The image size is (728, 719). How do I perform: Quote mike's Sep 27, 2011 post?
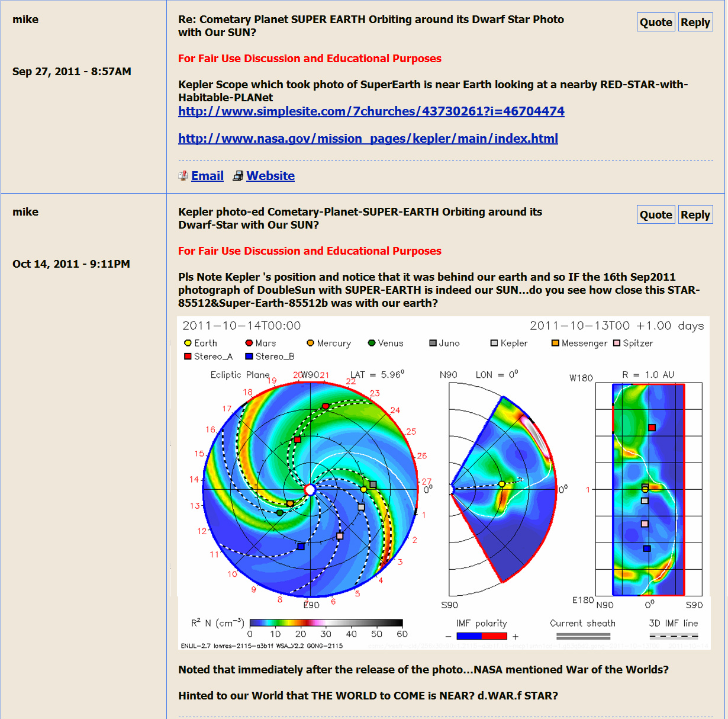[656, 23]
